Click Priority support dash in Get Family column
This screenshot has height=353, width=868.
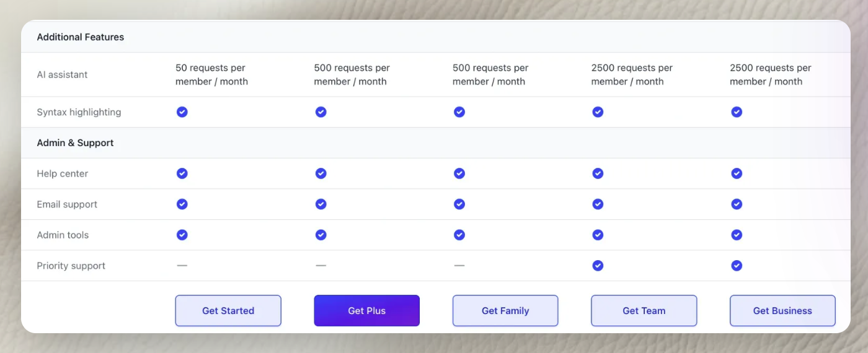[x=459, y=266]
